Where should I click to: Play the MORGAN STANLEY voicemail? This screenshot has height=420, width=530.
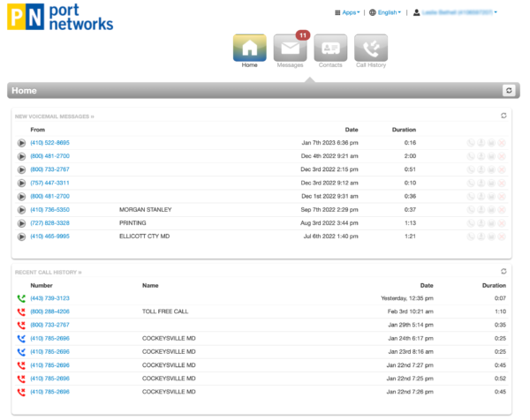point(21,210)
